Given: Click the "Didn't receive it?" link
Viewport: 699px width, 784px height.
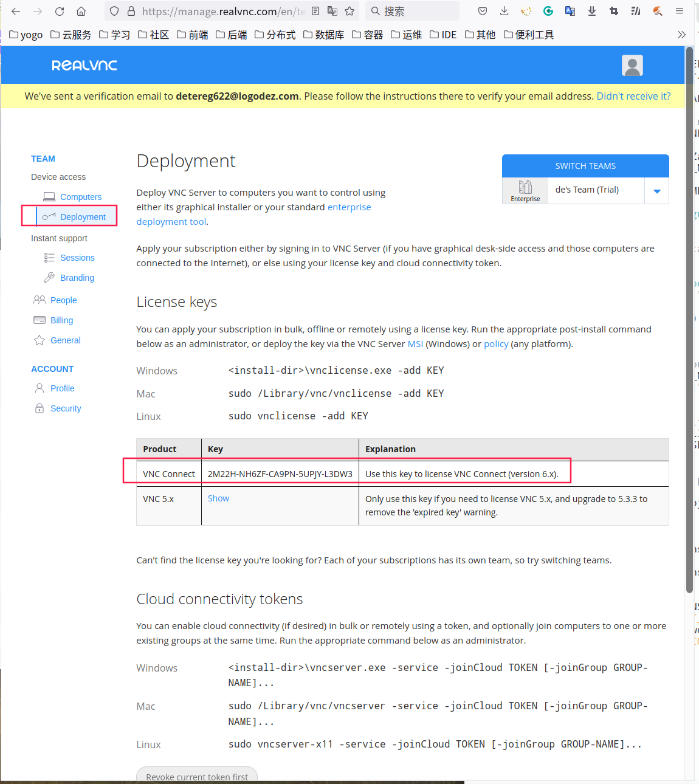Looking at the screenshot, I should point(633,96).
